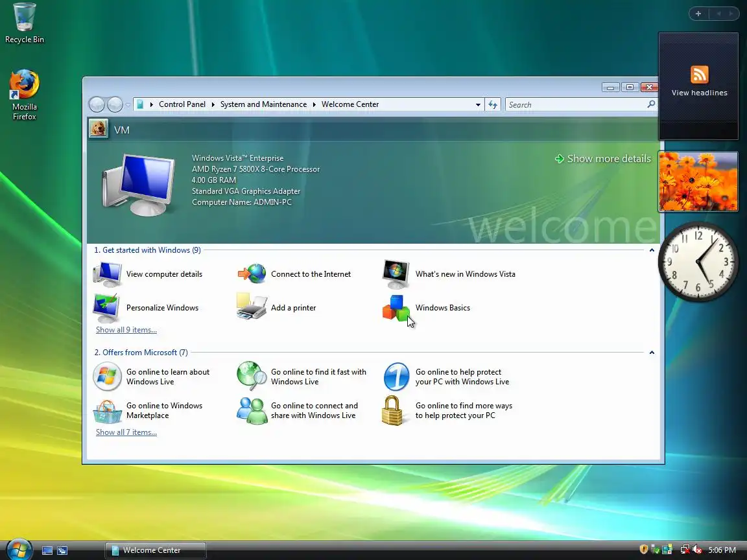Open the Recycle Bin desktop icon
The height and width of the screenshot is (560, 747).
point(24,24)
